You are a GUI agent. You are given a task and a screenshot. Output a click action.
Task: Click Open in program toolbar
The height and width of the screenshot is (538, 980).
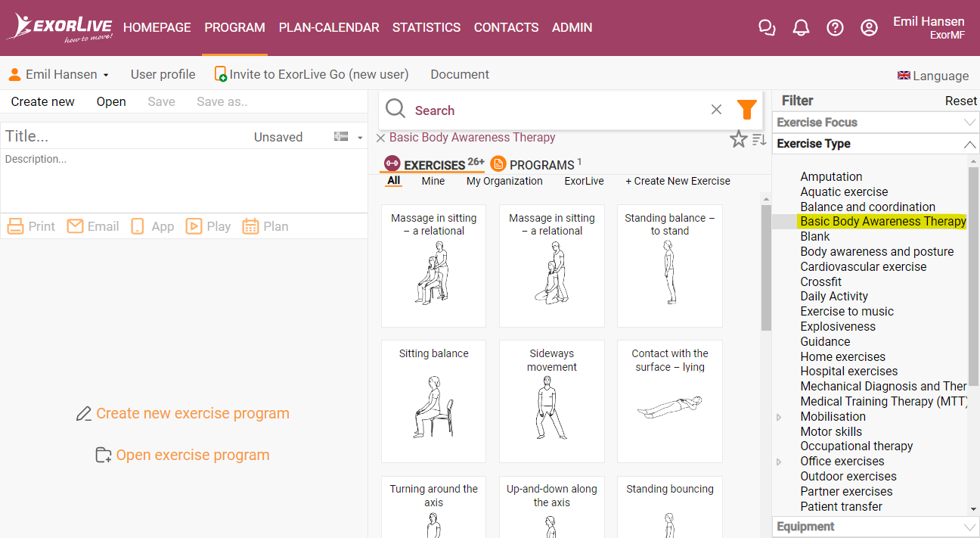pos(111,101)
